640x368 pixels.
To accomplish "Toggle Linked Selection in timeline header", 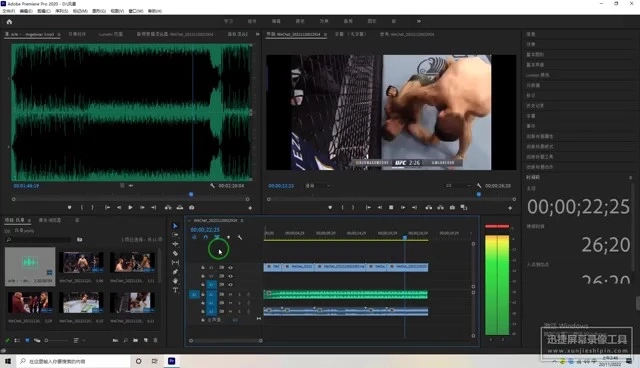I will click(x=217, y=237).
